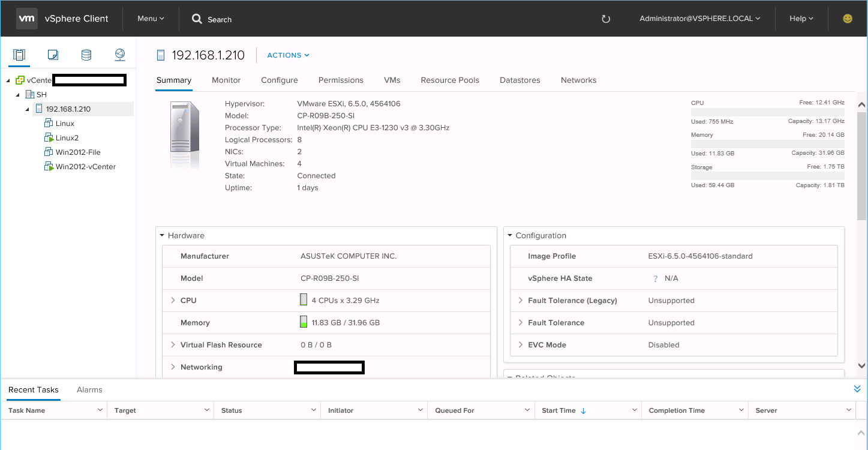Open the Networks tab
The height and width of the screenshot is (450, 868).
coord(579,80)
